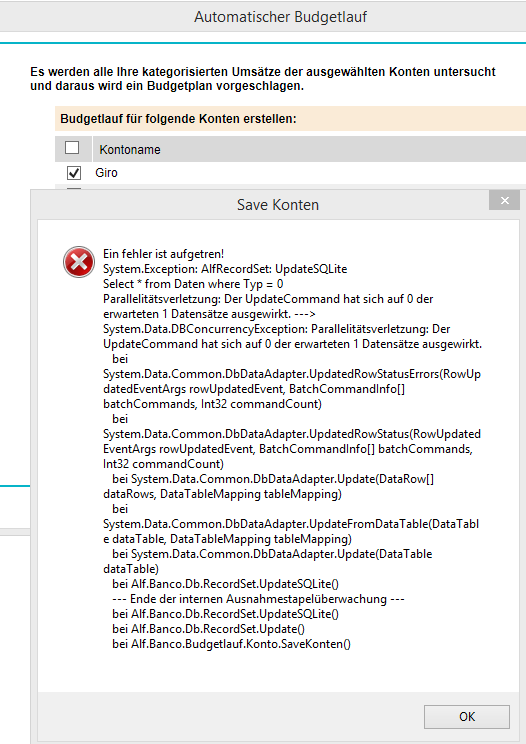Screen dimensions: 526x744
Task: Click the Budgetlauf.Konto.SaveKonten() stack line
Action: click(231, 644)
